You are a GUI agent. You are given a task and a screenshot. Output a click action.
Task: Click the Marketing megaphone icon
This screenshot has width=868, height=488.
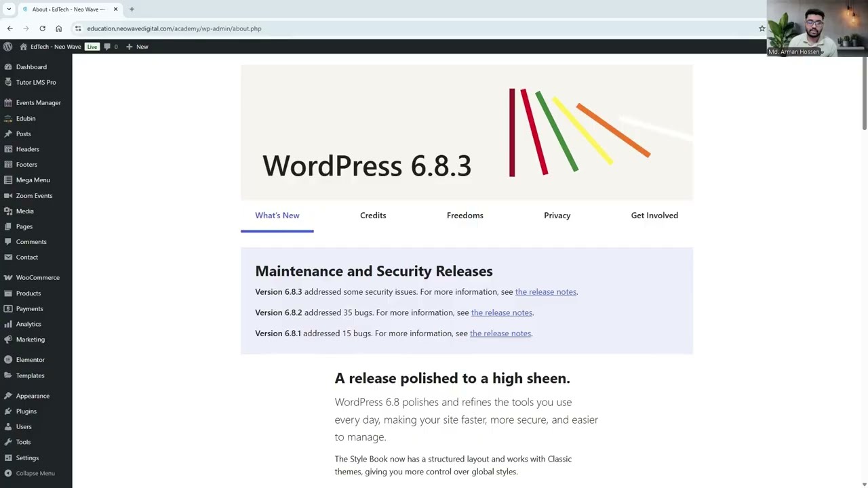pyautogui.click(x=8, y=340)
